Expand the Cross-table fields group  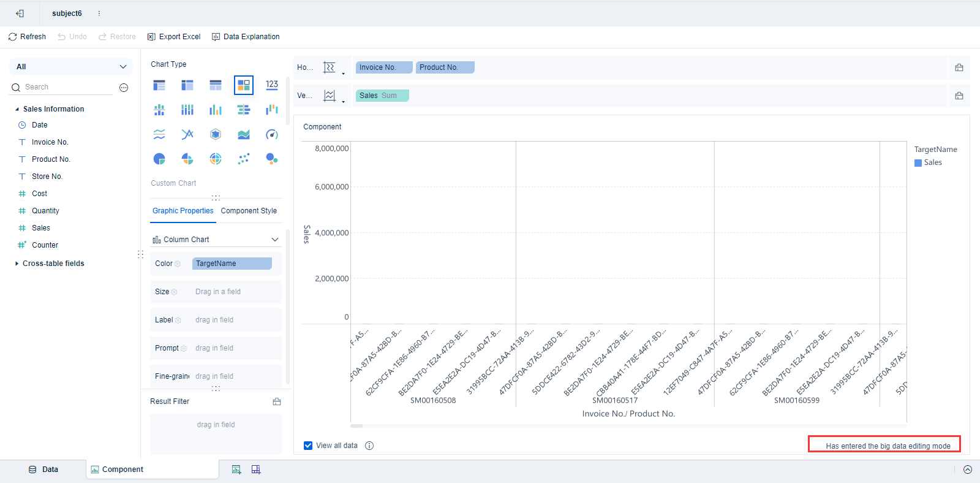pos(17,264)
